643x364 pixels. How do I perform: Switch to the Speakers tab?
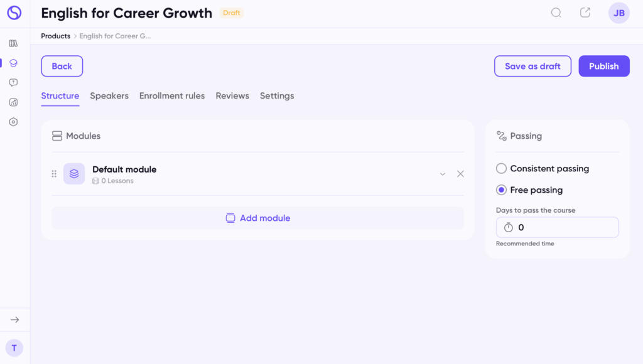109,96
